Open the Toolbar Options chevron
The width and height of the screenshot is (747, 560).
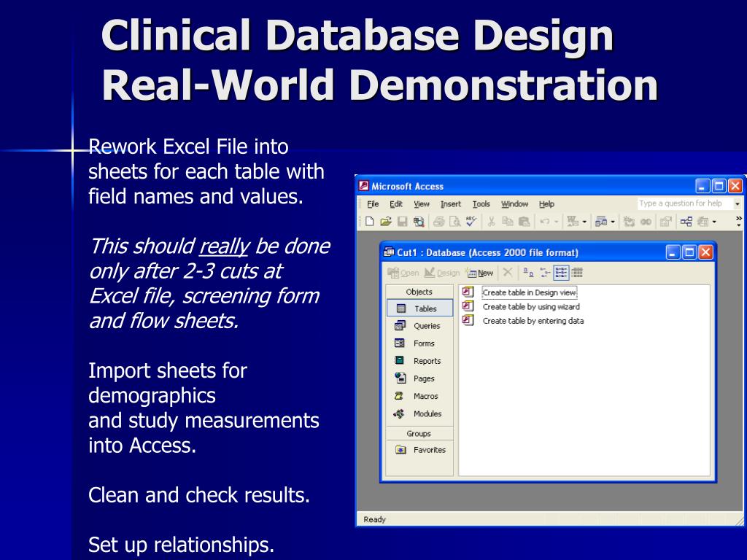[738, 222]
